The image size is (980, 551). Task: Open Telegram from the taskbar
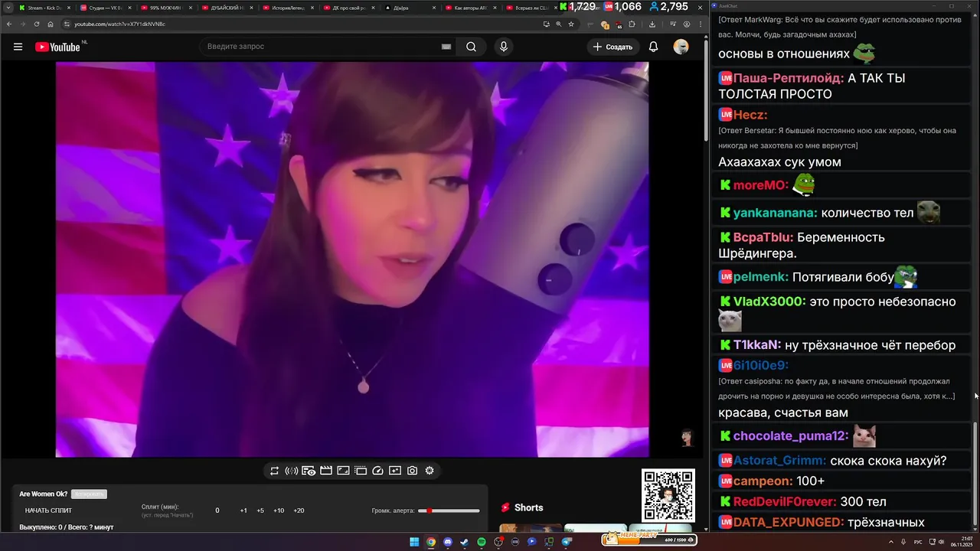tap(567, 542)
